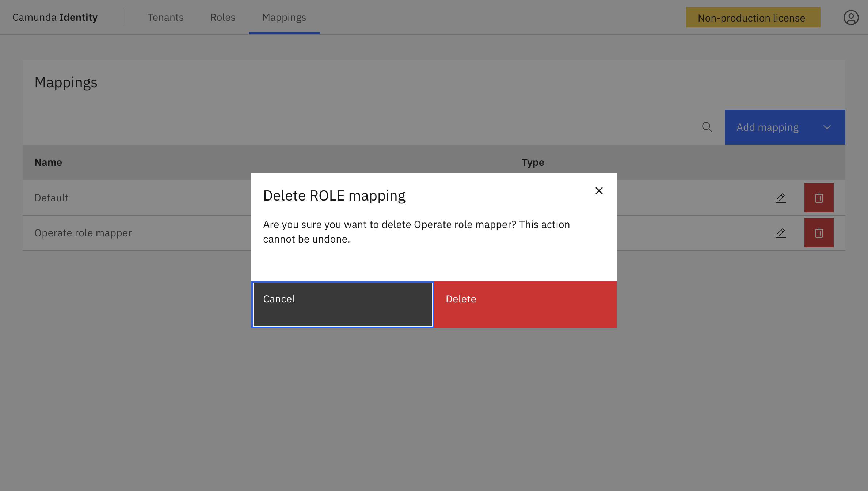Dismiss the dialog with the X icon
This screenshot has height=491, width=868.
(x=599, y=191)
